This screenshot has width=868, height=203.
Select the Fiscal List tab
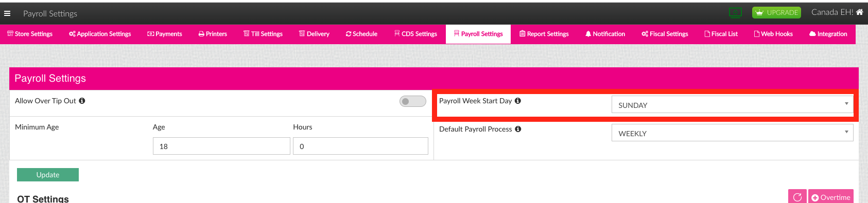721,34
